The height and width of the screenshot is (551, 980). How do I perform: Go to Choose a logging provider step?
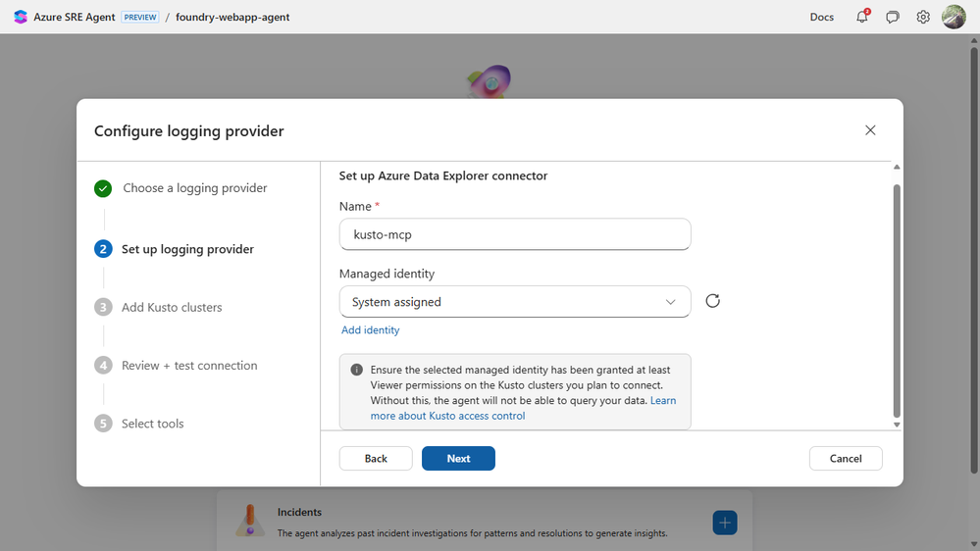coord(194,188)
